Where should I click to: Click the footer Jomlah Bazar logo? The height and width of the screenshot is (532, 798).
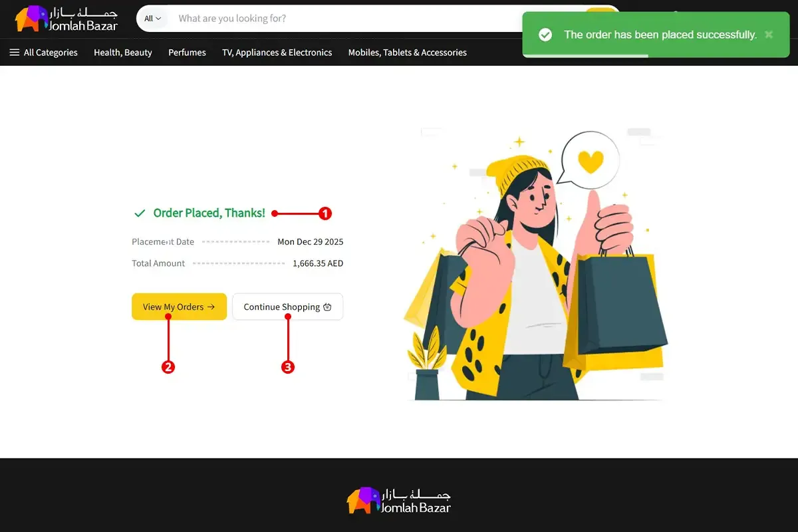coord(399,500)
